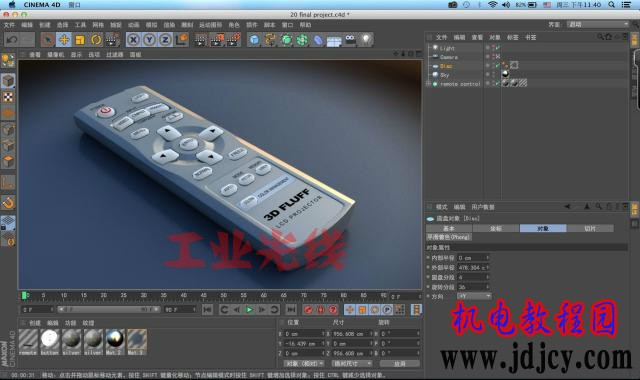Click the Undo arrow icon
Screen dimensions: 640x380
pos(12,40)
